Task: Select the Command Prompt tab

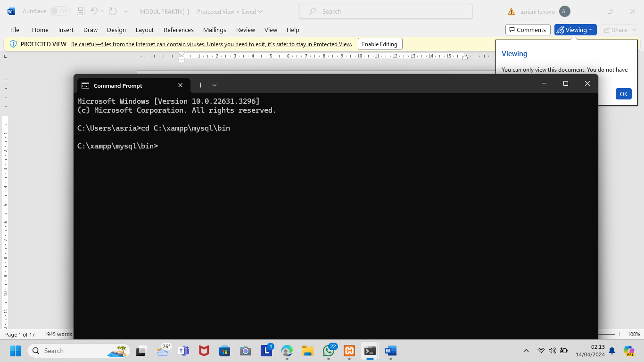Action: [x=134, y=85]
